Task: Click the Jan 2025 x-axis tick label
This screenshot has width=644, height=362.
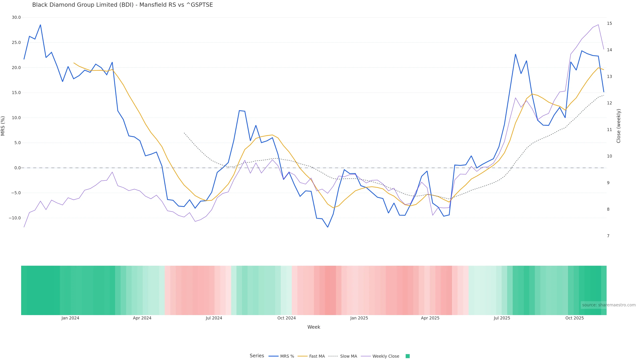Action: (359, 318)
